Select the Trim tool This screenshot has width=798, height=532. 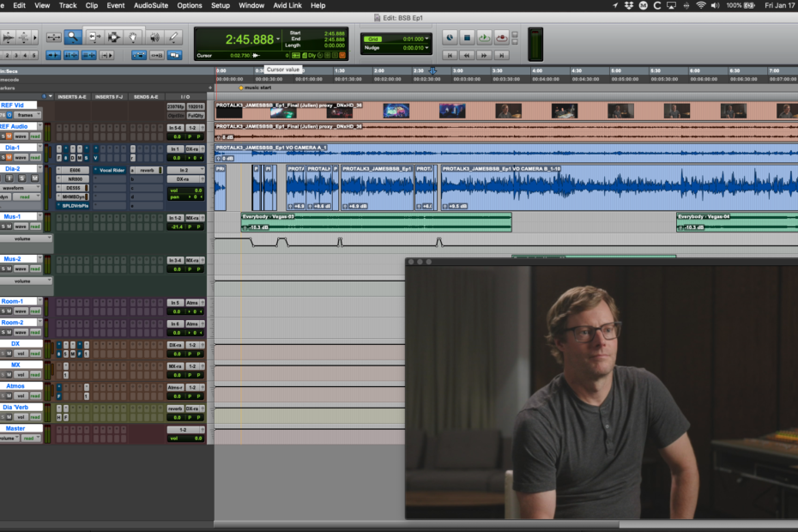tap(94, 37)
